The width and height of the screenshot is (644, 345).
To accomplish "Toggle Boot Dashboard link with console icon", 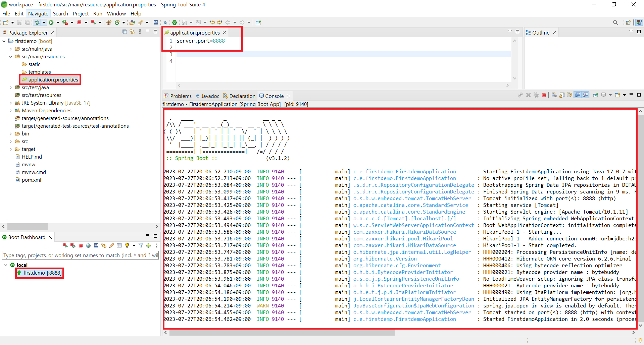I will point(104,245).
